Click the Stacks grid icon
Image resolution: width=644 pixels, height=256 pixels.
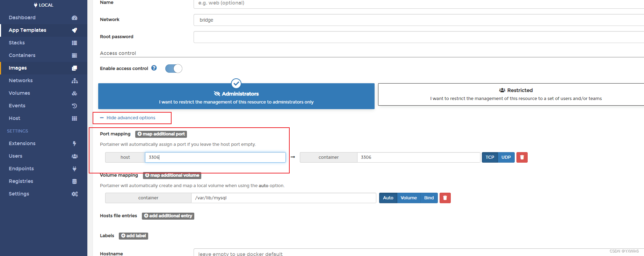(x=74, y=43)
